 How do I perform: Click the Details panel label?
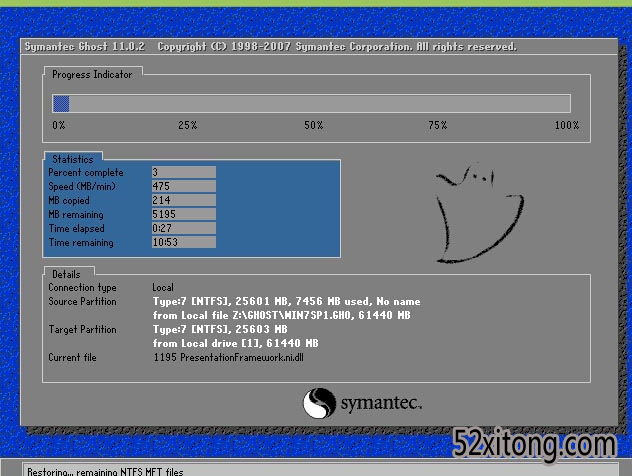[x=67, y=274]
